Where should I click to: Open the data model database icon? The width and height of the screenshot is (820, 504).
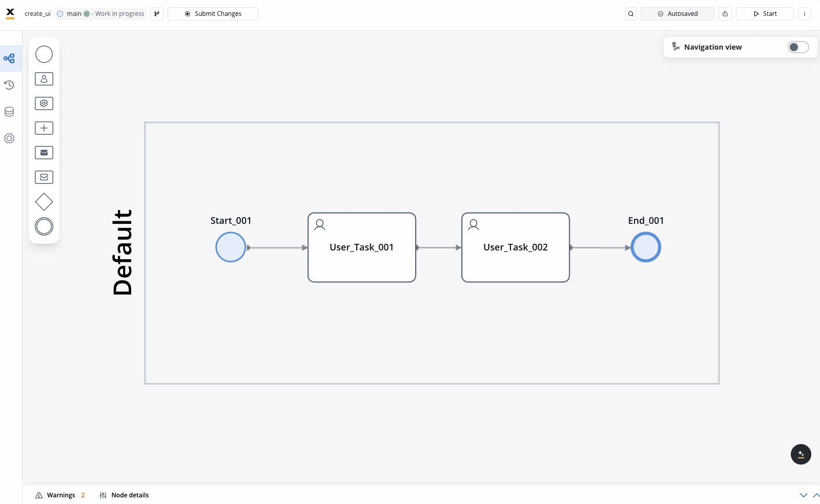tap(9, 112)
